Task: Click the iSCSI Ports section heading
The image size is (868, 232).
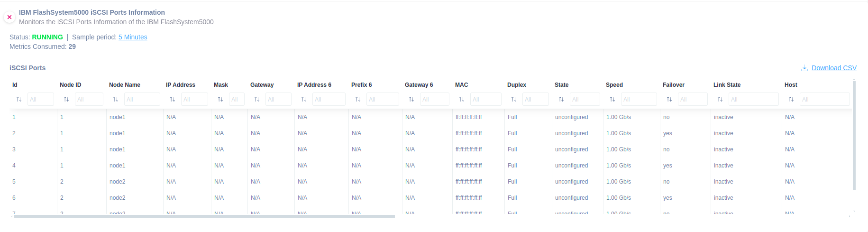Action: [27, 68]
